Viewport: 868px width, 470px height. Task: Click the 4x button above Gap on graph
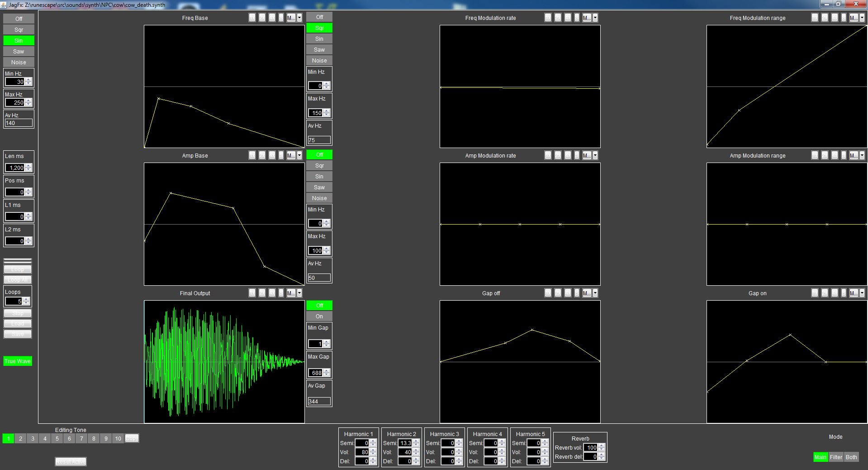[x=834, y=293]
